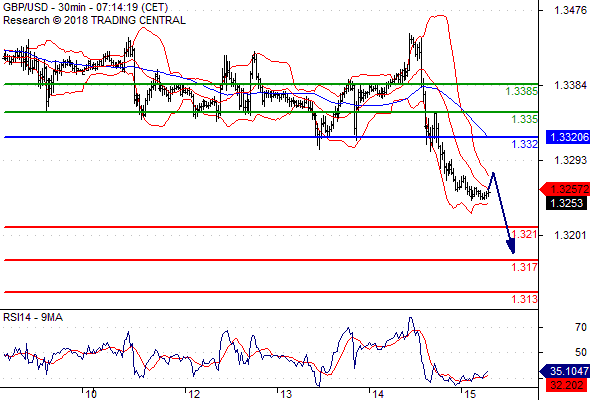Screen dimensions: 590x400
Task: Click the green 1.335 resistance label
Action: coord(524,119)
